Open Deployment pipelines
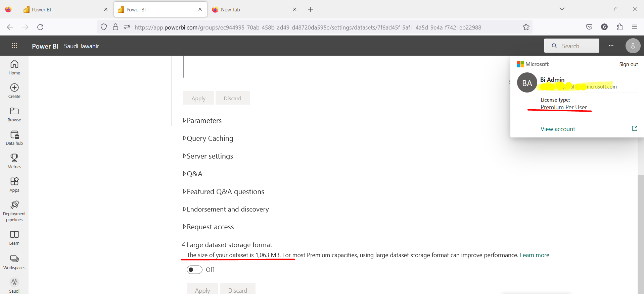 click(x=14, y=211)
